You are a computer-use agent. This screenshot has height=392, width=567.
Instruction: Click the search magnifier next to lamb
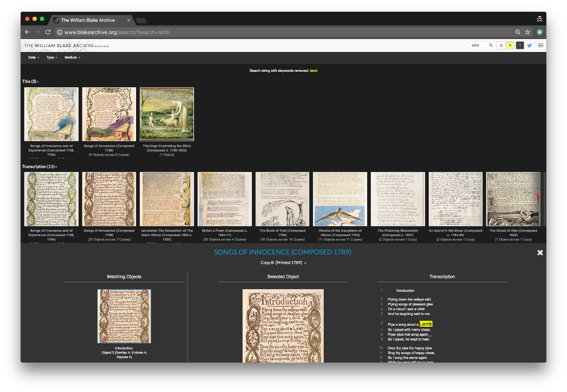pyautogui.click(x=491, y=45)
